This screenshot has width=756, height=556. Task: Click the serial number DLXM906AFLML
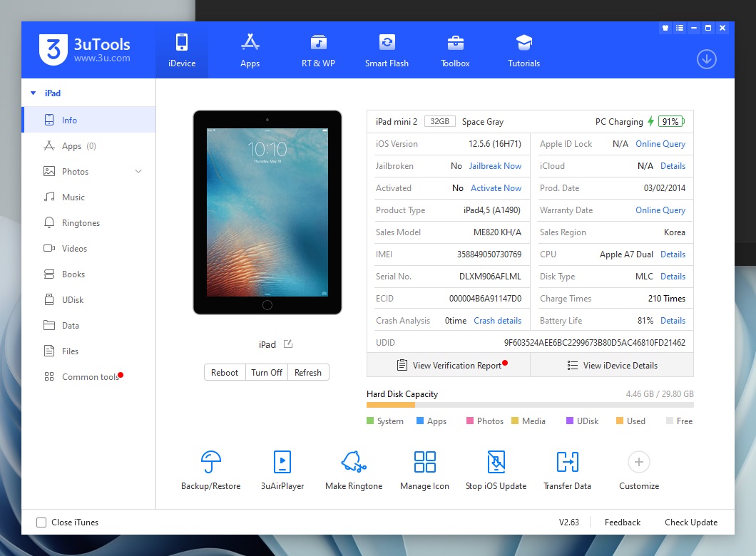click(491, 276)
